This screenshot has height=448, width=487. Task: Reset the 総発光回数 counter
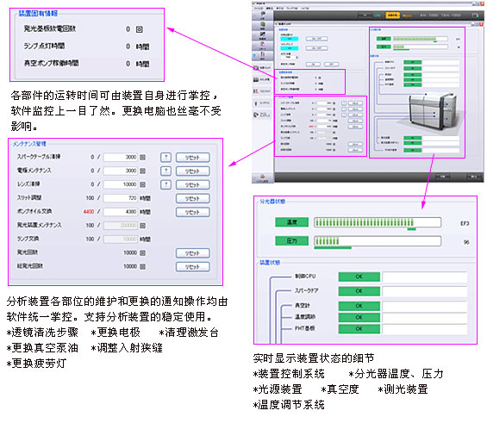pos(192,266)
